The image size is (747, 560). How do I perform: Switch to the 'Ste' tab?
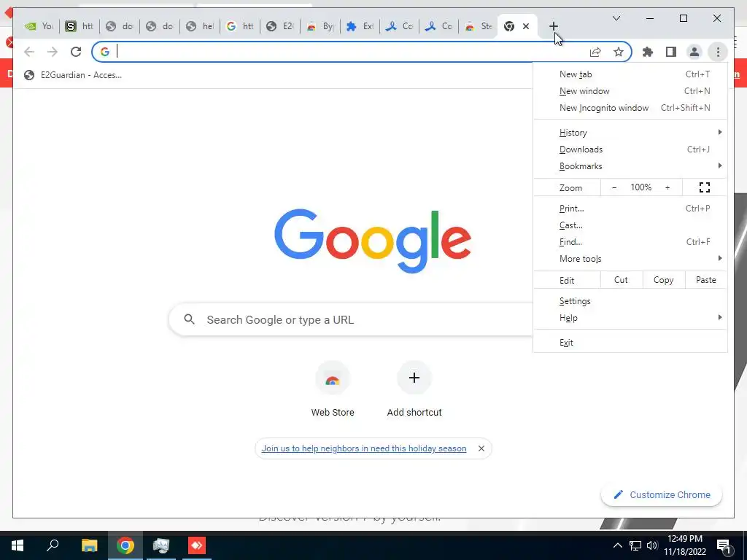(479, 26)
